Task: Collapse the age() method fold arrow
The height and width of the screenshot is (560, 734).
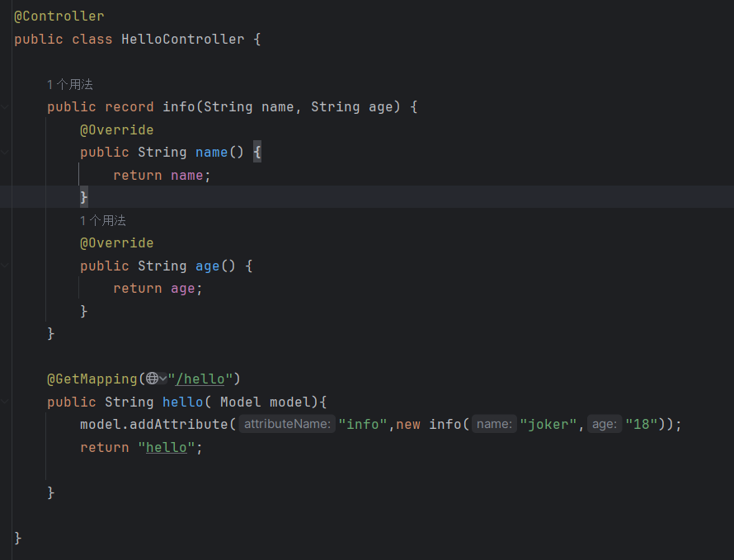Action: [x=6, y=266]
